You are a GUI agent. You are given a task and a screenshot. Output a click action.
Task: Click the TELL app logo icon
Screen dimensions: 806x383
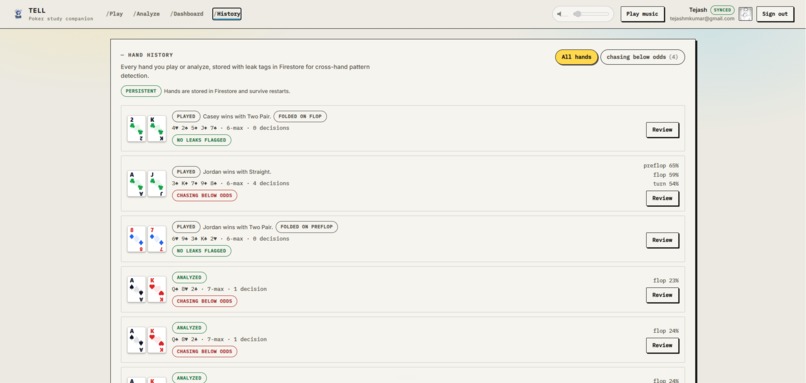pyautogui.click(x=19, y=14)
